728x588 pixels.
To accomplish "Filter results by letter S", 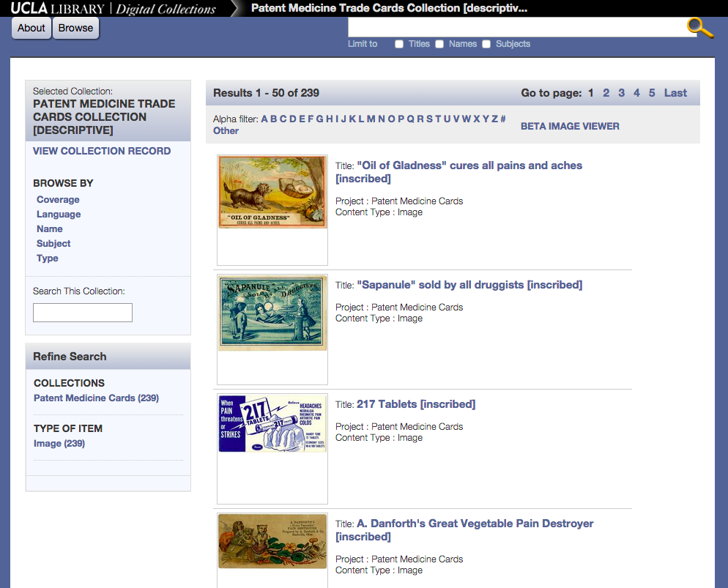I will click(429, 119).
